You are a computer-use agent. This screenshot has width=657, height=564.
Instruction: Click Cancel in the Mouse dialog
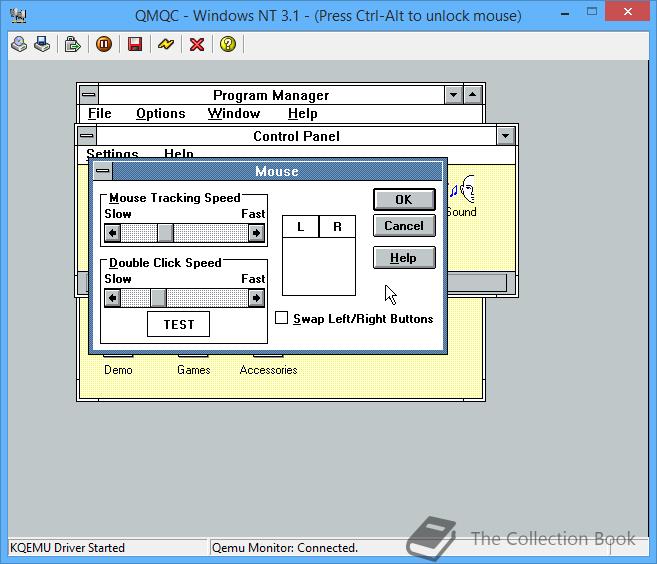coord(404,226)
